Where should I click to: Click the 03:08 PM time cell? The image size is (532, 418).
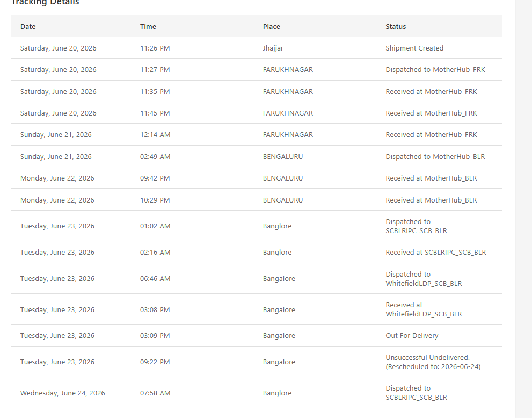pos(155,310)
